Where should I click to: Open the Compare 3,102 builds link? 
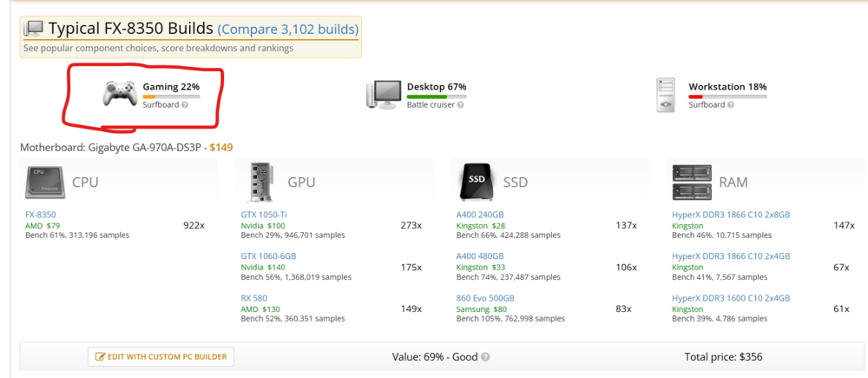point(288,29)
